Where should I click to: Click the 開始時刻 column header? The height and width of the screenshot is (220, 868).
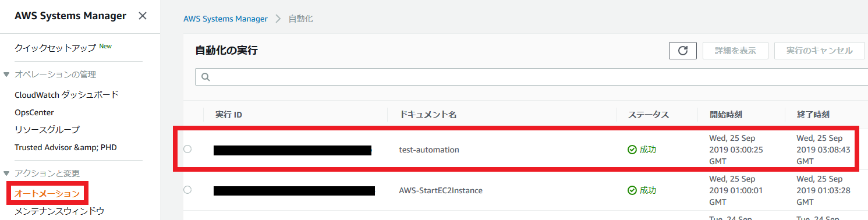point(725,115)
